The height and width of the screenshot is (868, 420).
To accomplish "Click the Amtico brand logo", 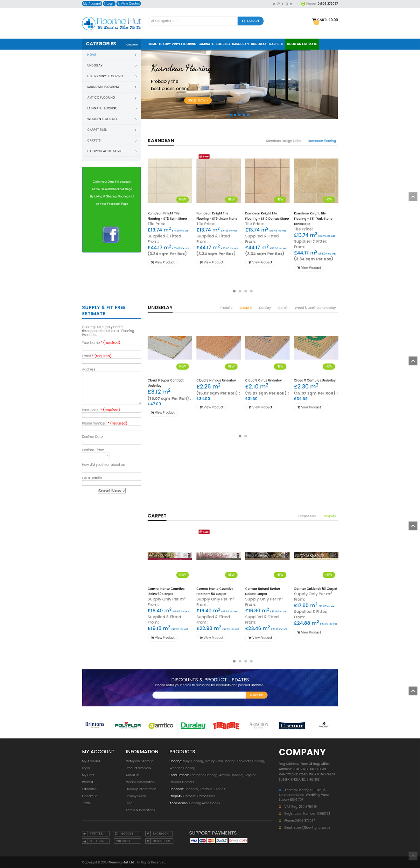I will point(161,725).
